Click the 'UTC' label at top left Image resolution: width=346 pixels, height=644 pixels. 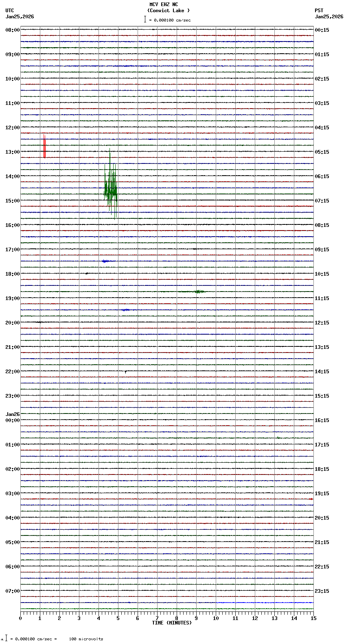(x=10, y=11)
